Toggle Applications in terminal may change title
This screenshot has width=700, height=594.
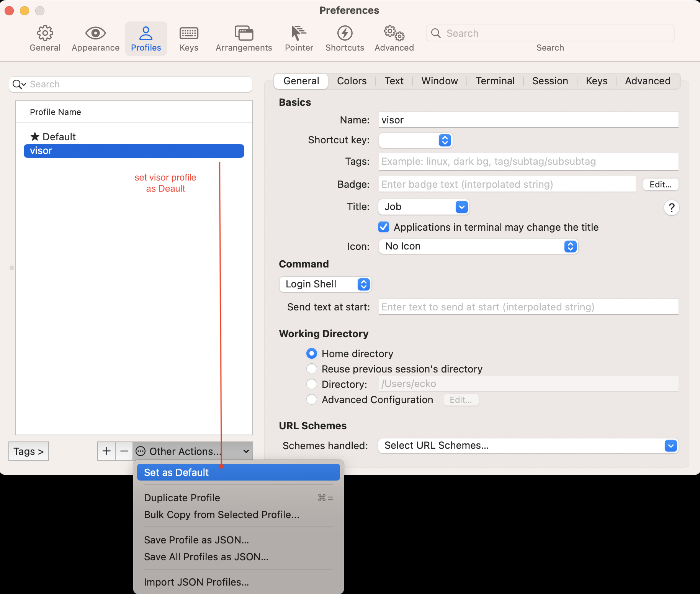384,227
